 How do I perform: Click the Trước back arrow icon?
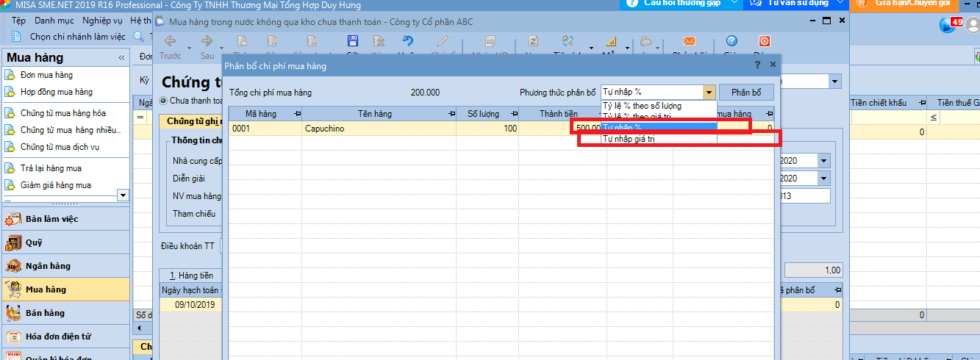[170, 41]
